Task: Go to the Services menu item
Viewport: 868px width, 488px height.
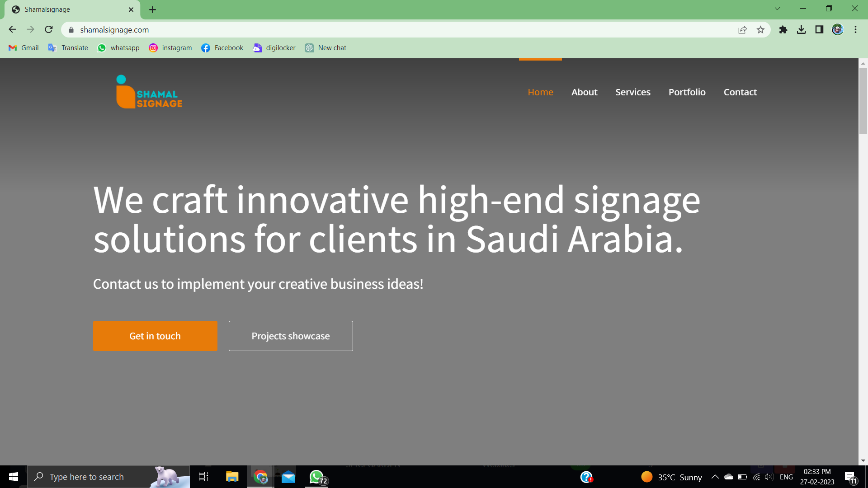Action: point(632,92)
